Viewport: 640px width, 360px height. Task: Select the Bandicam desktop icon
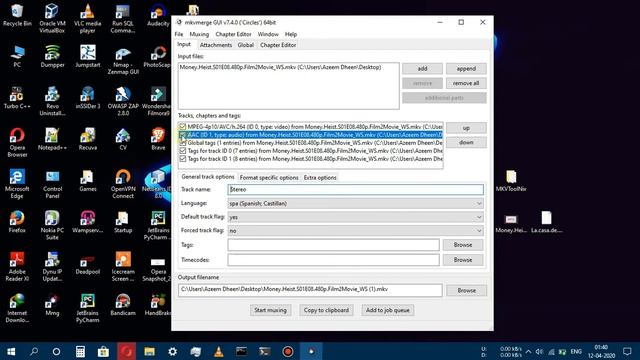[x=123, y=304]
